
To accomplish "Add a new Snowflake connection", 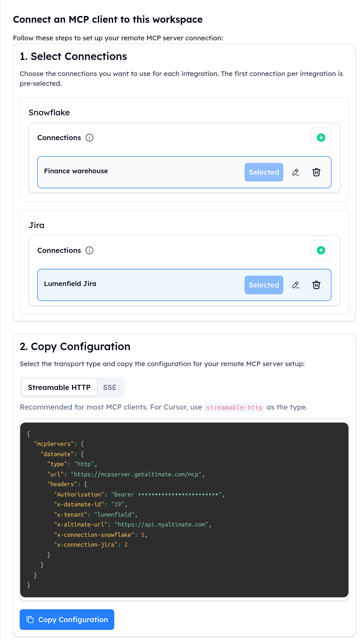I will (x=321, y=138).
